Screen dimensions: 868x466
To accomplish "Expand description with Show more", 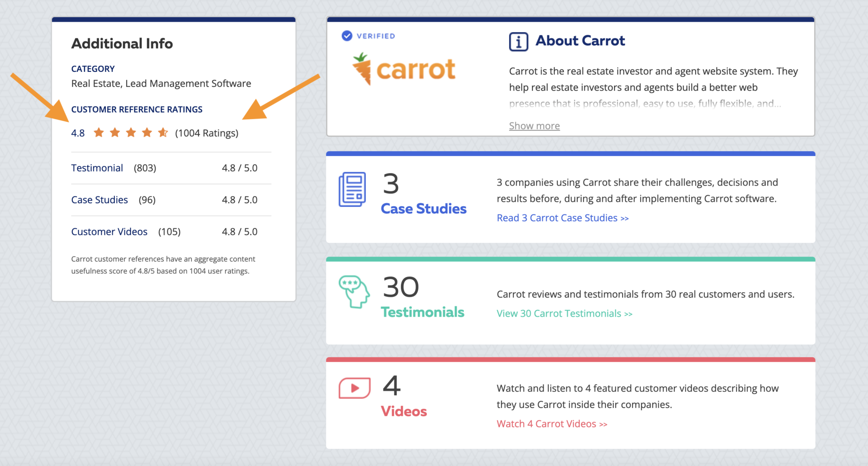I will [534, 126].
